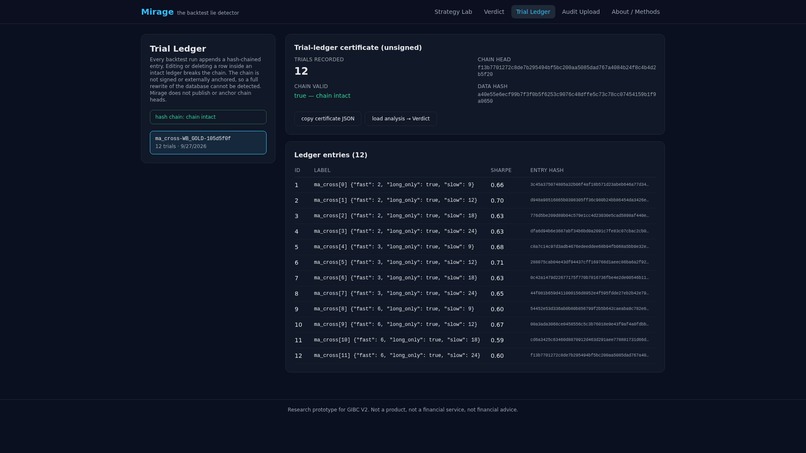
Task: Click Sharpe value 0.65 in row 8
Action: tap(497, 294)
